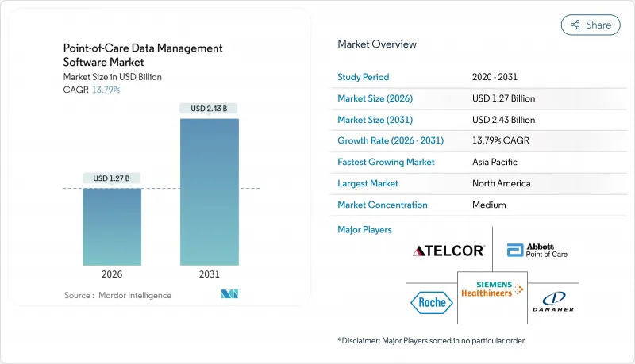Image resolution: width=635 pixels, height=364 pixels.
Task: Click the Abbott Point of Care logo
Action: click(x=537, y=251)
